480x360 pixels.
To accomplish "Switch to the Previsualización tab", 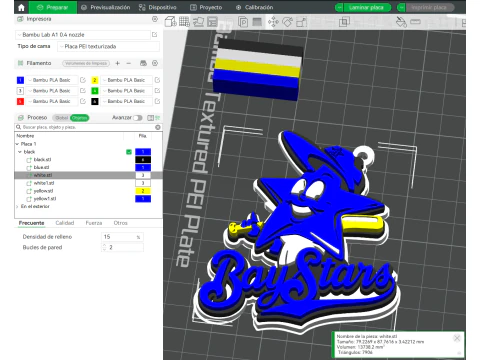I will coord(106,7).
